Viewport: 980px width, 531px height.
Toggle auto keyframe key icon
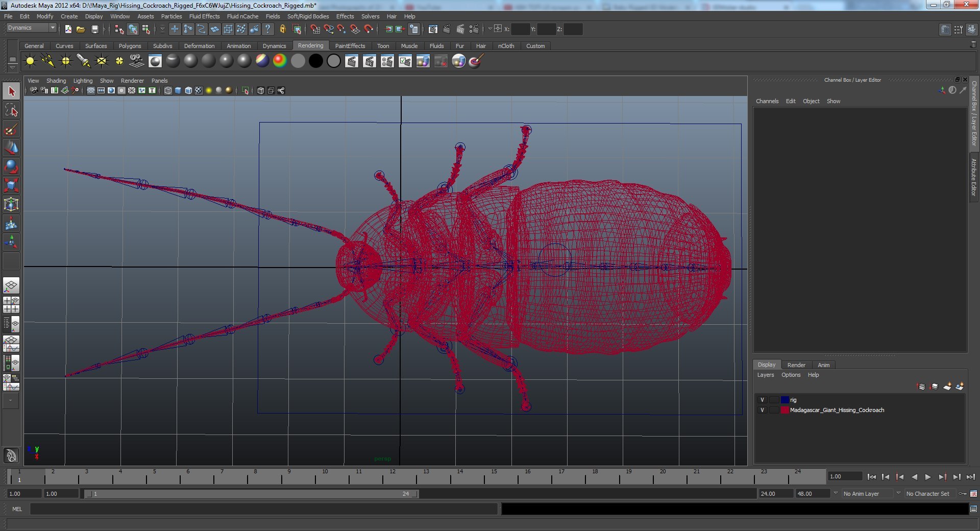coord(963,494)
